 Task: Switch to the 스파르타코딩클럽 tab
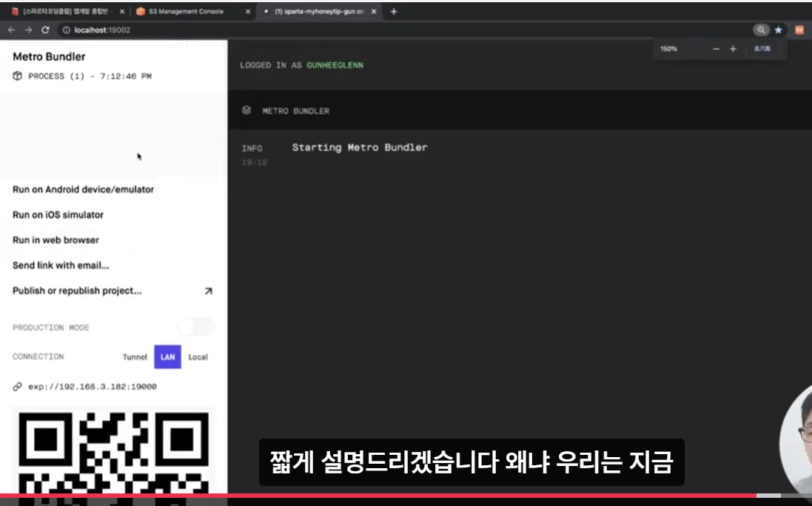67,11
